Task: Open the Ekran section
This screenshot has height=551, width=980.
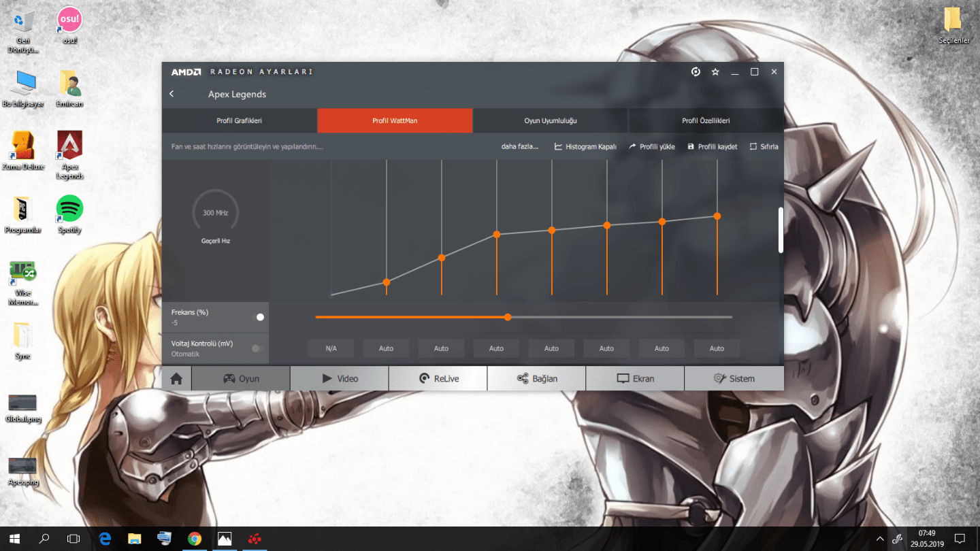Action: [635, 379]
